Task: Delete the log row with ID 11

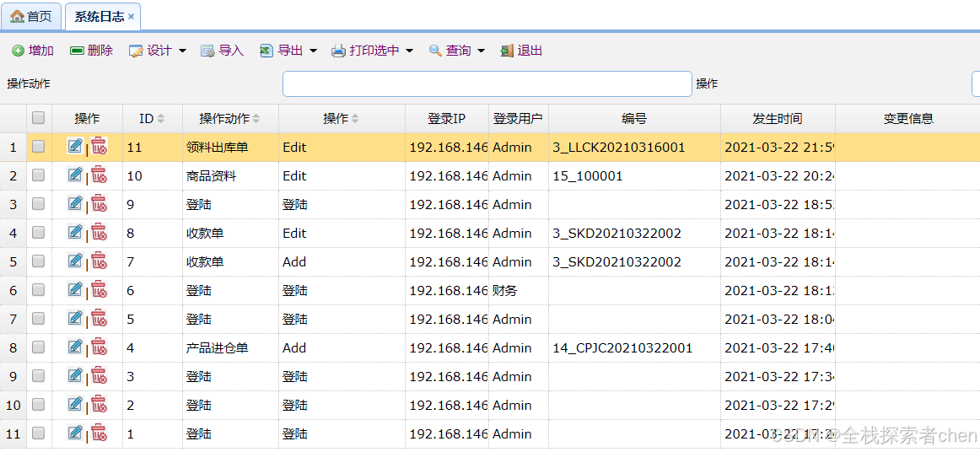Action: point(99,146)
